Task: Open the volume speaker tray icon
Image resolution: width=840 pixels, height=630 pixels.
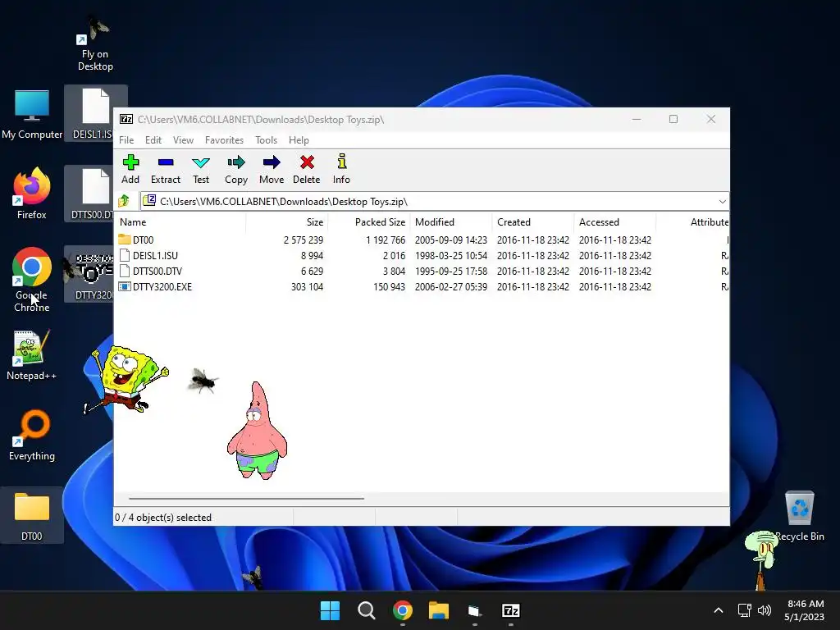Action: point(765,610)
